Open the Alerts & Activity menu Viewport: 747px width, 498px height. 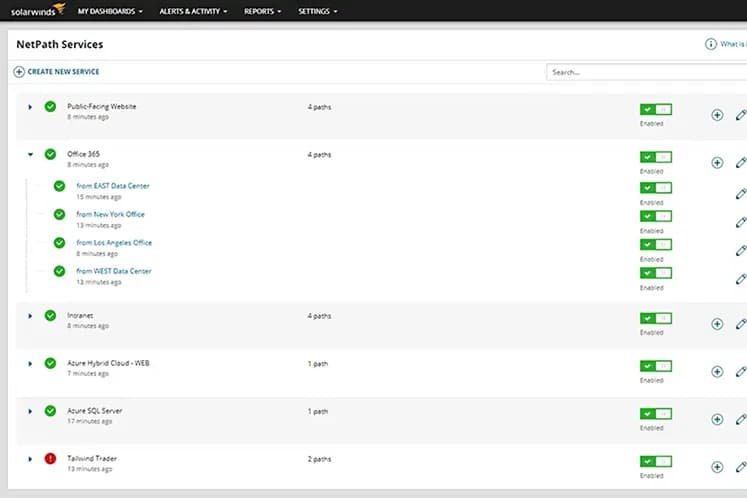coord(193,11)
